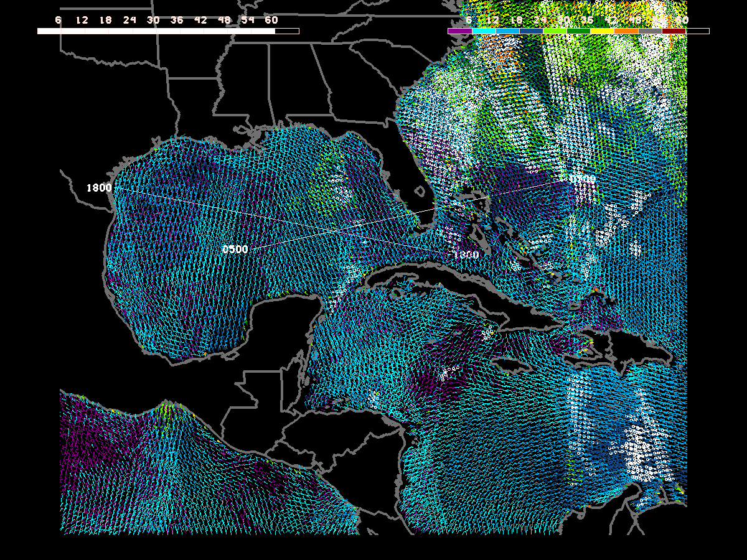Image resolution: width=747 pixels, height=560 pixels.
Task: Click the cyan swatch in wind legend
Action: [484, 30]
